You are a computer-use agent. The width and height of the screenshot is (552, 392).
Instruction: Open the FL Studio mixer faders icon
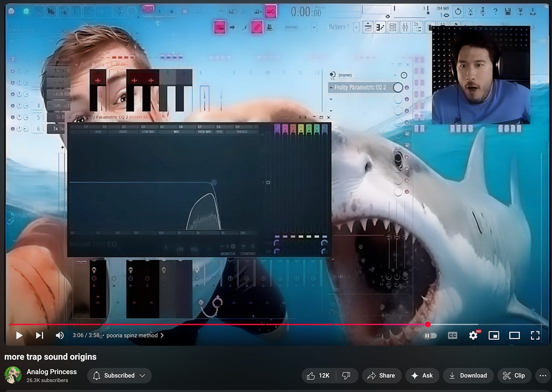coord(405,27)
